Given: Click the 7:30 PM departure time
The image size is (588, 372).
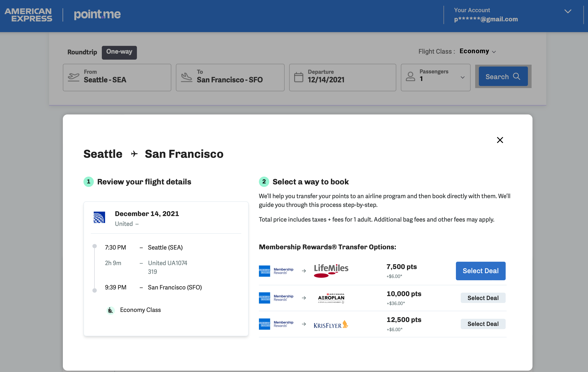Looking at the screenshot, I should coord(116,247).
